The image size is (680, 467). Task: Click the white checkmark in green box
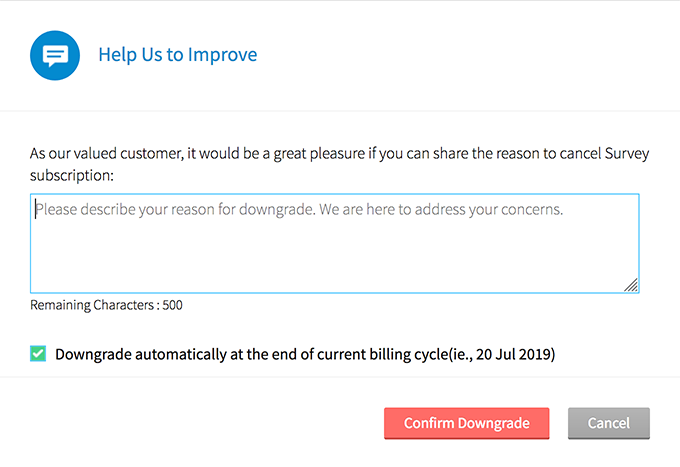coord(38,353)
